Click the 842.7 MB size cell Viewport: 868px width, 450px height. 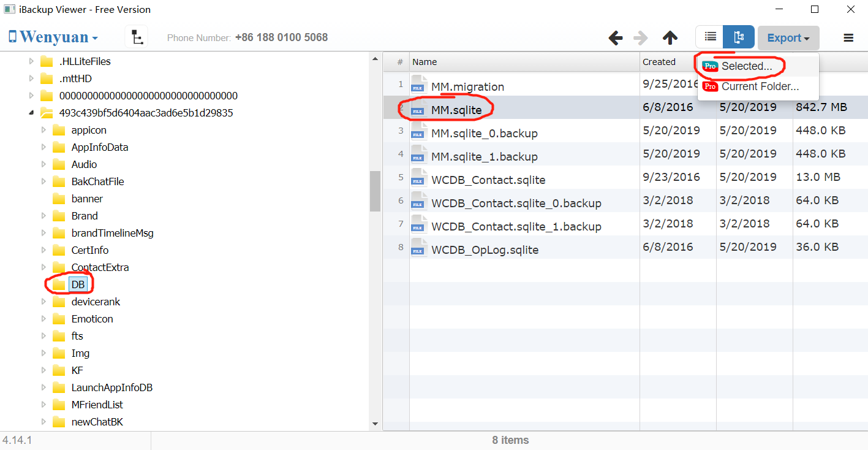tap(821, 107)
